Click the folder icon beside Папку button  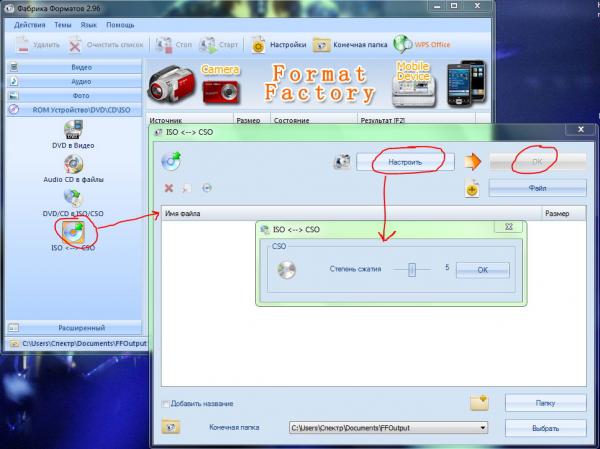click(x=479, y=403)
